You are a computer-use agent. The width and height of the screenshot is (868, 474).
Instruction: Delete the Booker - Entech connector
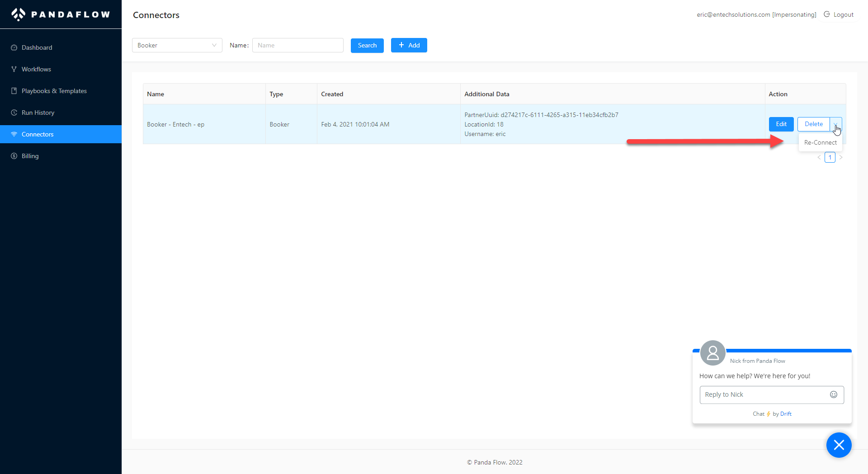click(x=814, y=124)
